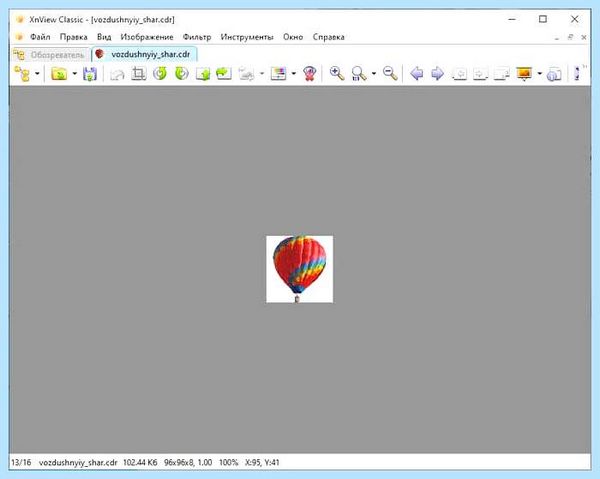This screenshot has width=600, height=479.
Task: Click the 96x96x8 dimensions in status bar
Action: coord(188,462)
